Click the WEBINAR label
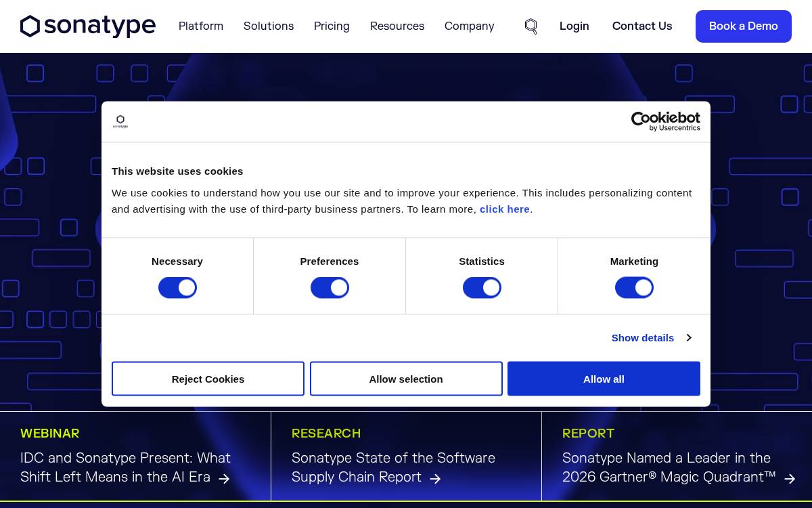 pyautogui.click(x=50, y=433)
